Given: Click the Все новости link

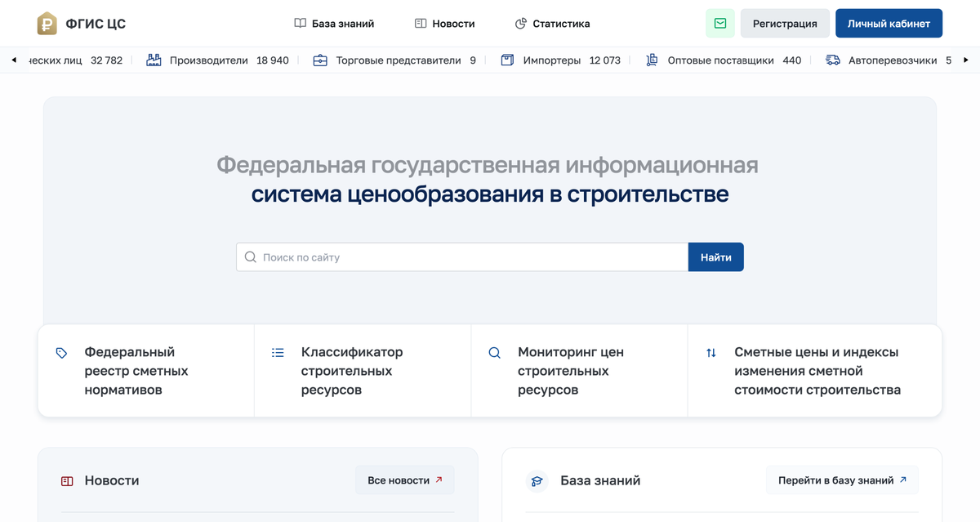Looking at the screenshot, I should pyautogui.click(x=404, y=480).
